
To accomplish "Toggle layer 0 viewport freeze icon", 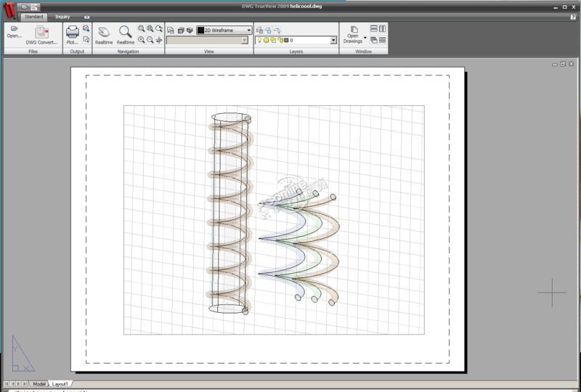I will (273, 40).
